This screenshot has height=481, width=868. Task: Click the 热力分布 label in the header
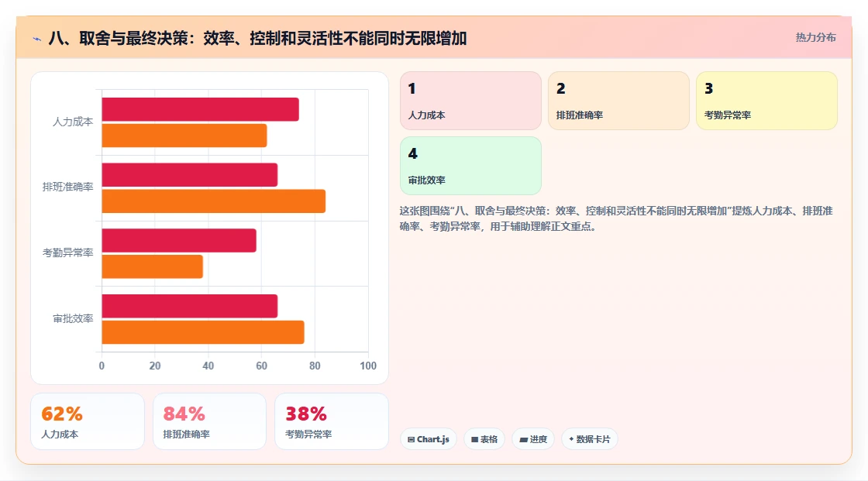tap(815, 38)
